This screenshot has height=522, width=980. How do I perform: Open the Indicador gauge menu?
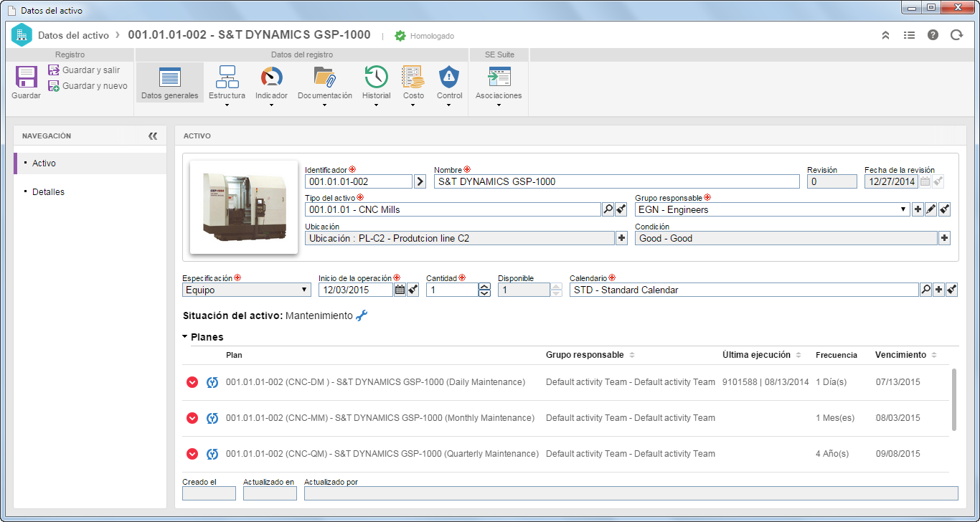[x=271, y=82]
